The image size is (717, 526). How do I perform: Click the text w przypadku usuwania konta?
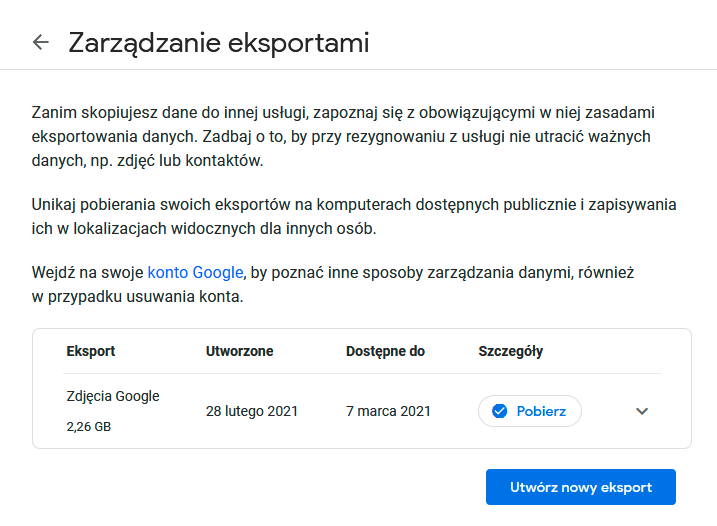click(137, 296)
